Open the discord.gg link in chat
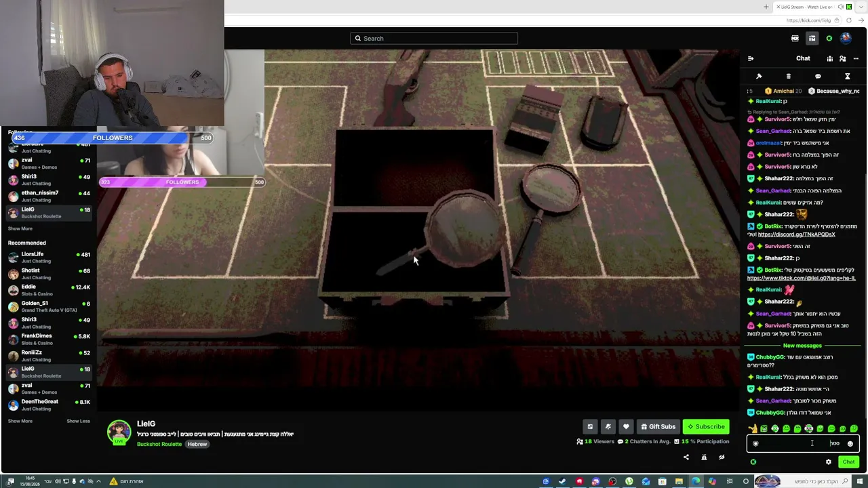The height and width of the screenshot is (488, 868). (x=796, y=235)
